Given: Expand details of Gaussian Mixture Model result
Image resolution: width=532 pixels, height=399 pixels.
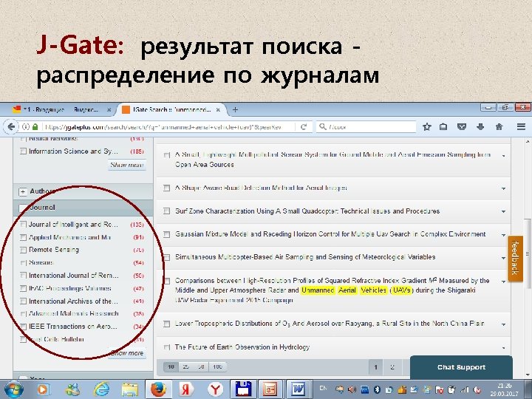Looking at the screenshot, I should 503,235.
